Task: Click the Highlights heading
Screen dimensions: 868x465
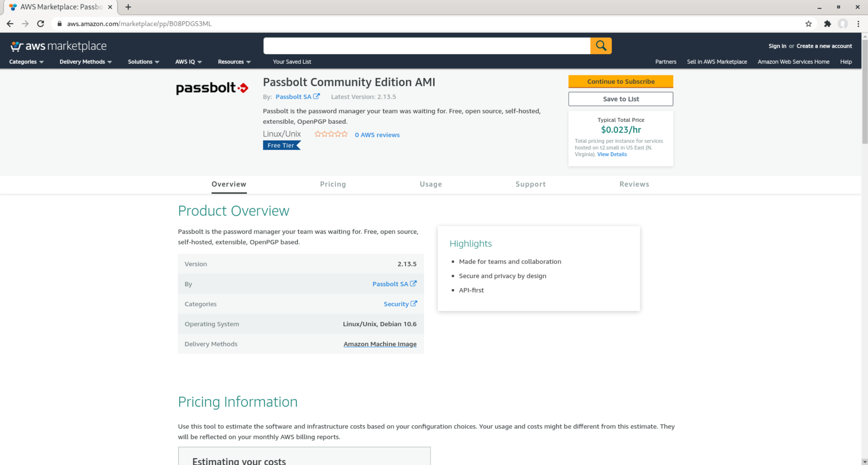Action: tap(470, 243)
